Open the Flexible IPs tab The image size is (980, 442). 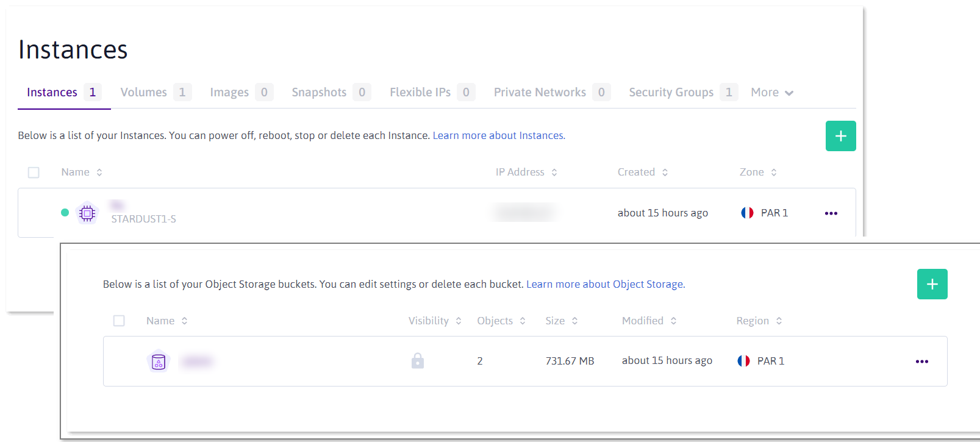432,93
